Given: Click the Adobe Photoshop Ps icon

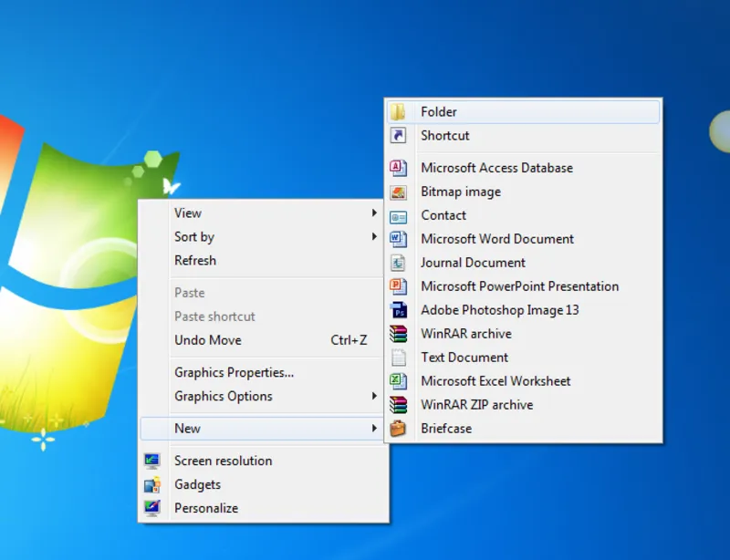Looking at the screenshot, I should pyautogui.click(x=399, y=310).
